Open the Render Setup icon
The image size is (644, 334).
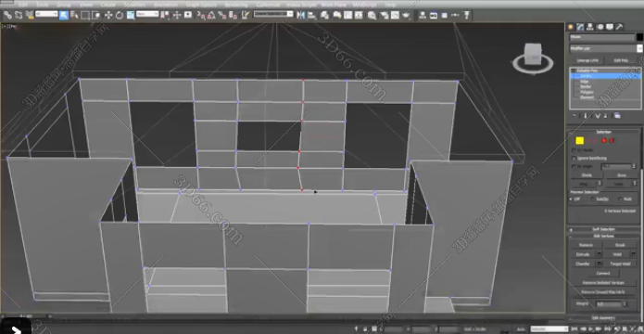pyautogui.click(x=384, y=15)
